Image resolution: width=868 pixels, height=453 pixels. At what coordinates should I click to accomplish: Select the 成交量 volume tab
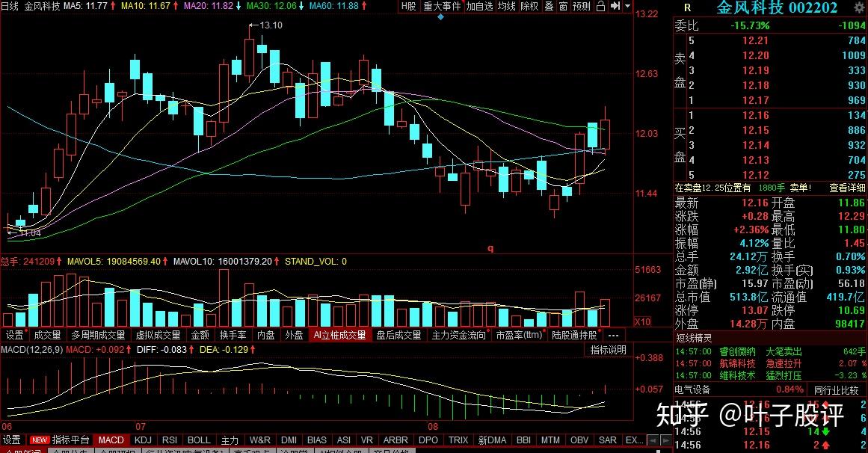47,335
